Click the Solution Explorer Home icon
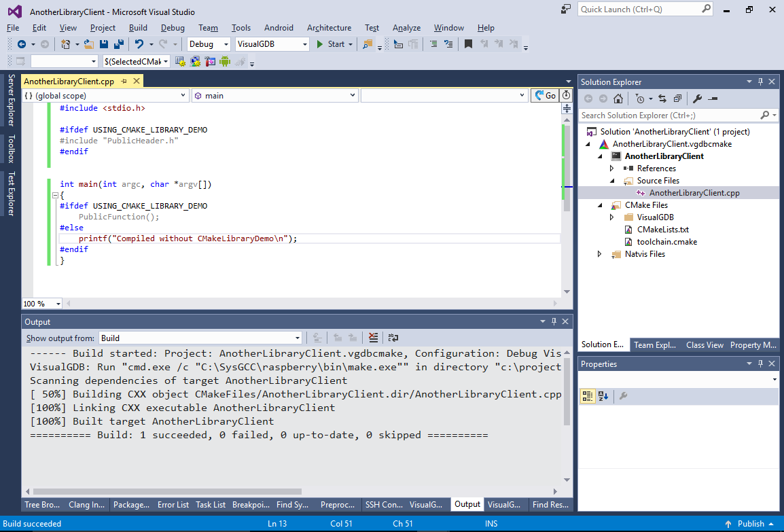784x532 pixels. pos(617,99)
